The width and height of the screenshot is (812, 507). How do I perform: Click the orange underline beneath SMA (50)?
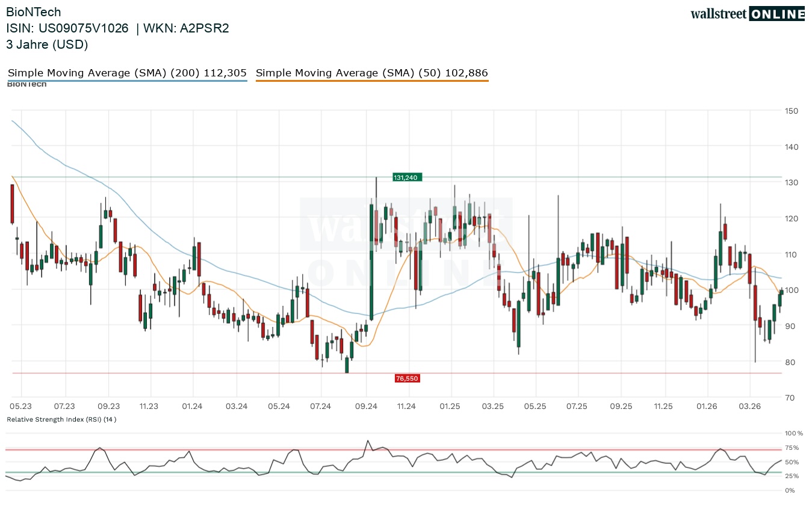click(371, 81)
